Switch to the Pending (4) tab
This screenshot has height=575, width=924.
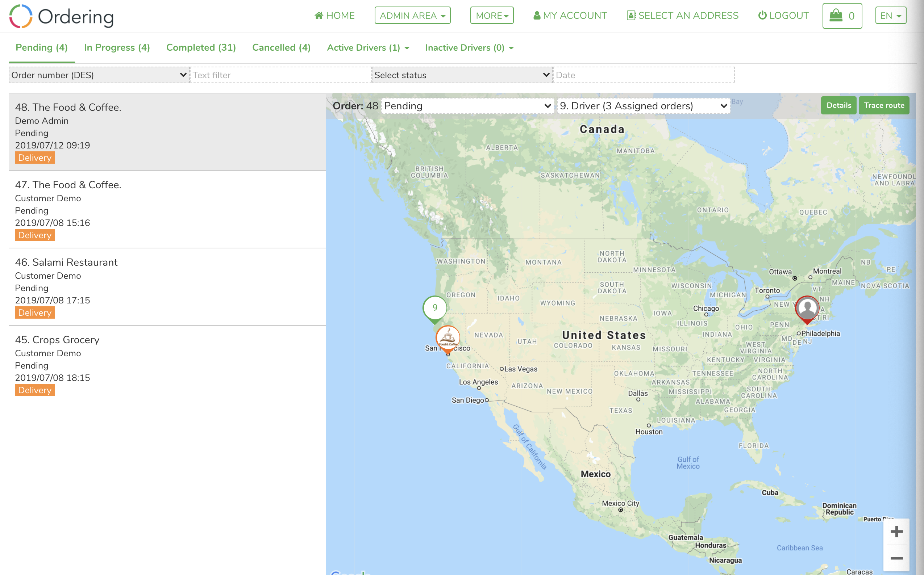[x=41, y=47]
